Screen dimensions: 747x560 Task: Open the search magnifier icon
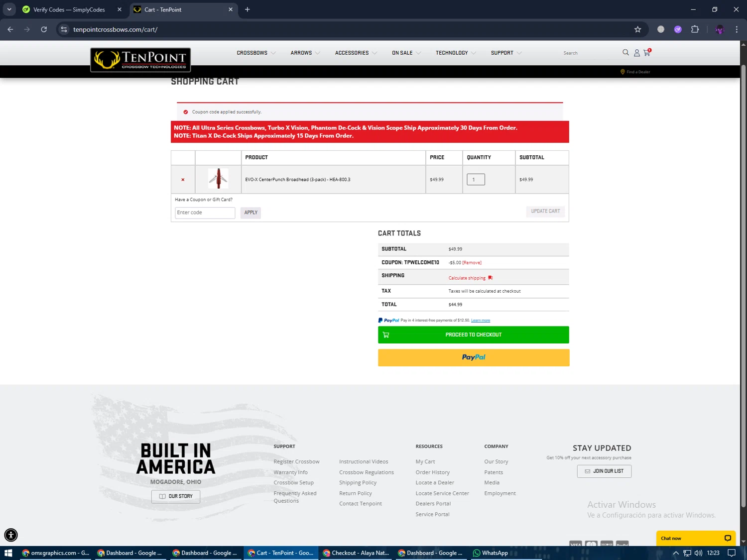[625, 52]
